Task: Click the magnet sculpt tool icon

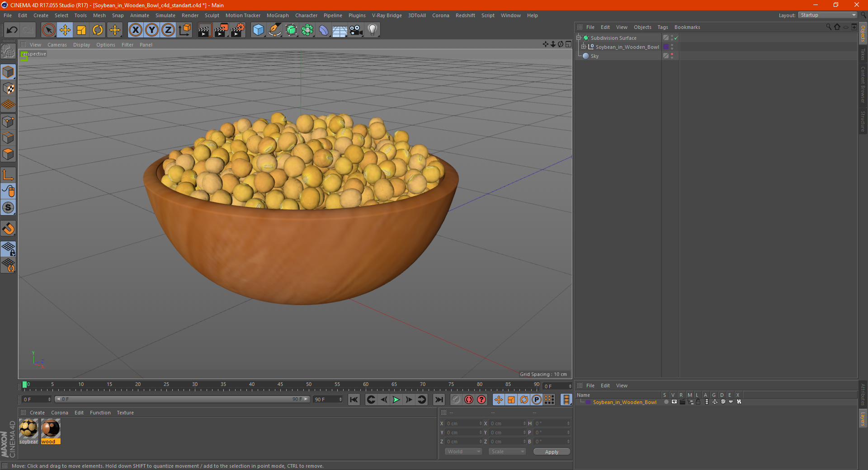Action: [8, 229]
